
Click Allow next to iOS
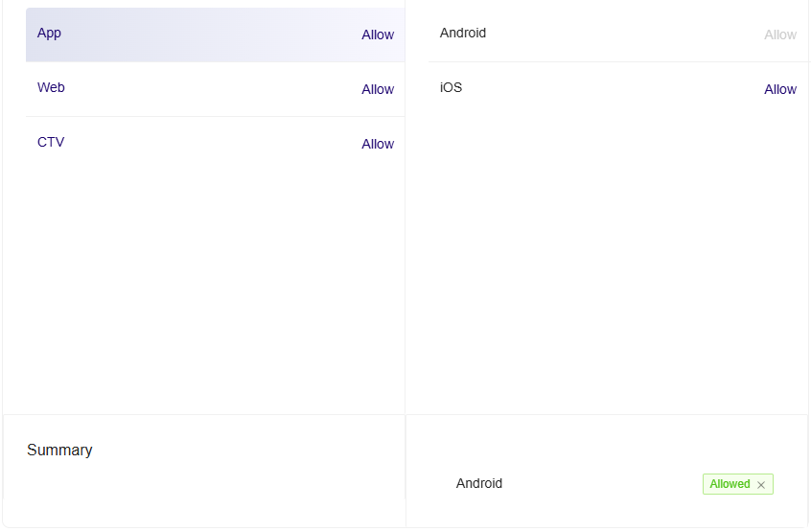click(x=780, y=89)
